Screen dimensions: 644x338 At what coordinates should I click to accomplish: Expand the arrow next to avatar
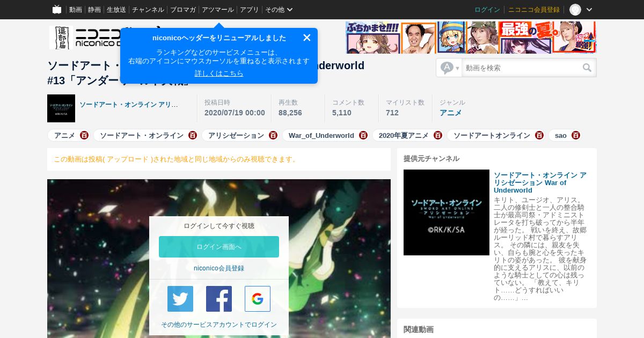tap(589, 10)
